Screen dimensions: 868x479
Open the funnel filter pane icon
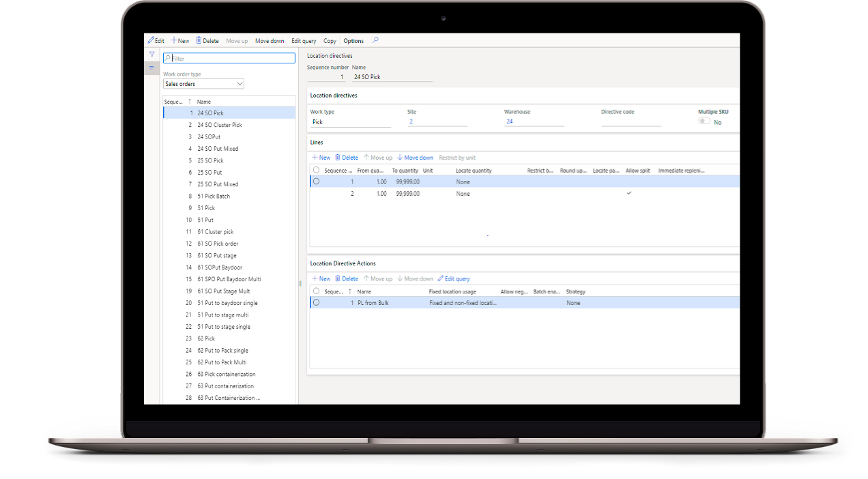(x=152, y=54)
